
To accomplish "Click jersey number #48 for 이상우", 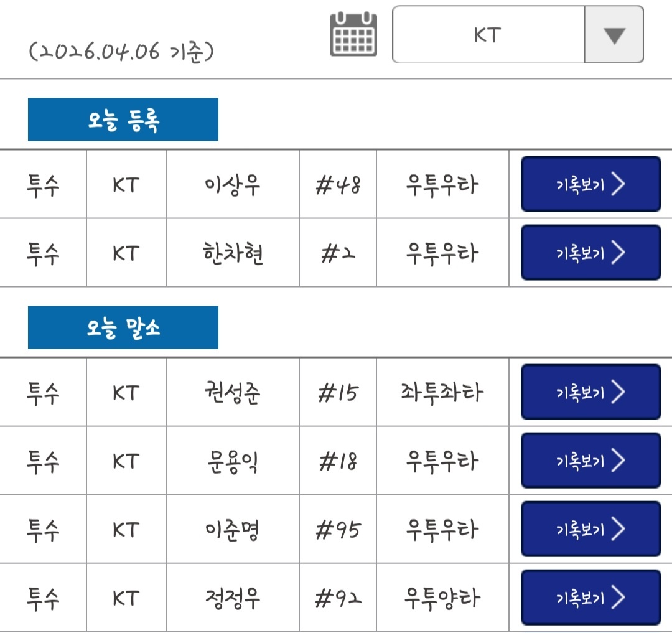I will 337,184.
